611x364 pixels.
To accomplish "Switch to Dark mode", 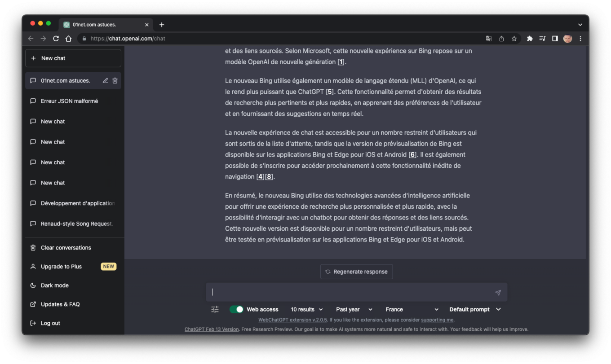I will click(x=73, y=285).
